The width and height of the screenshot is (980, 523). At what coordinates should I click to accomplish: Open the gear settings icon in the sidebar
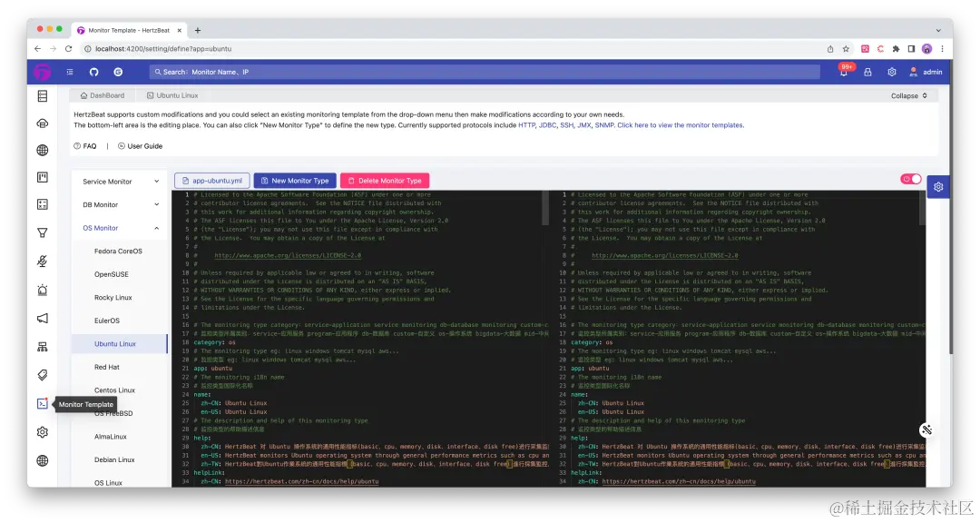click(x=43, y=432)
